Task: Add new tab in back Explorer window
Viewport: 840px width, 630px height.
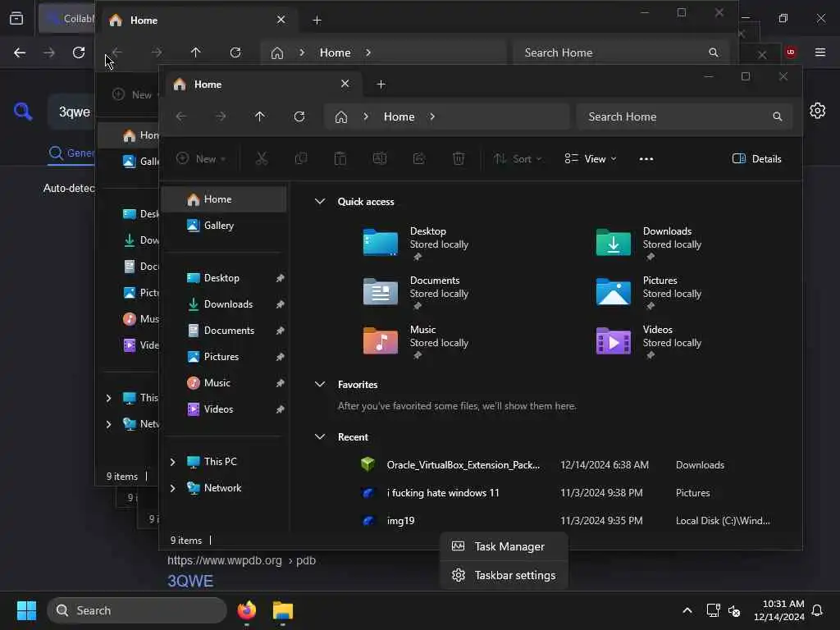Action: point(317,21)
